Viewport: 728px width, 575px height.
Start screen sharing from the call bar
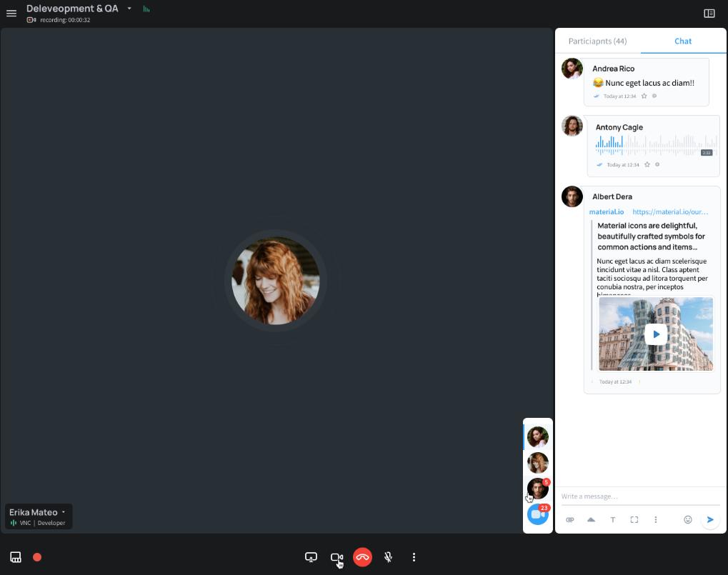click(311, 557)
